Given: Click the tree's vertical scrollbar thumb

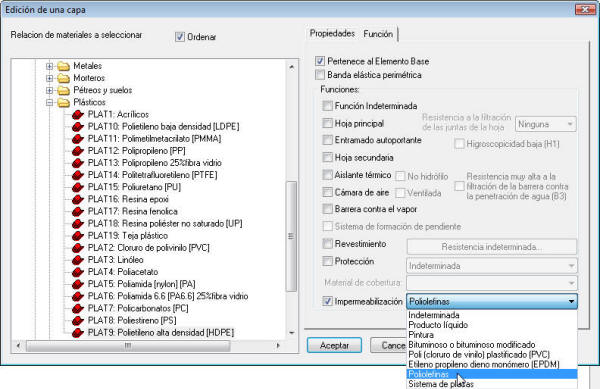Looking at the screenshot, I should (291, 236).
